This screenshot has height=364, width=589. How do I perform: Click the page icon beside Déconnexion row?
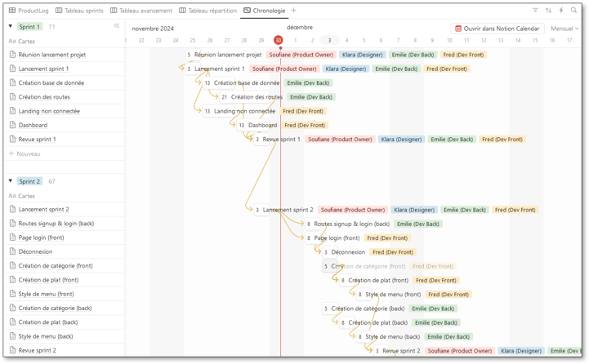(x=12, y=251)
